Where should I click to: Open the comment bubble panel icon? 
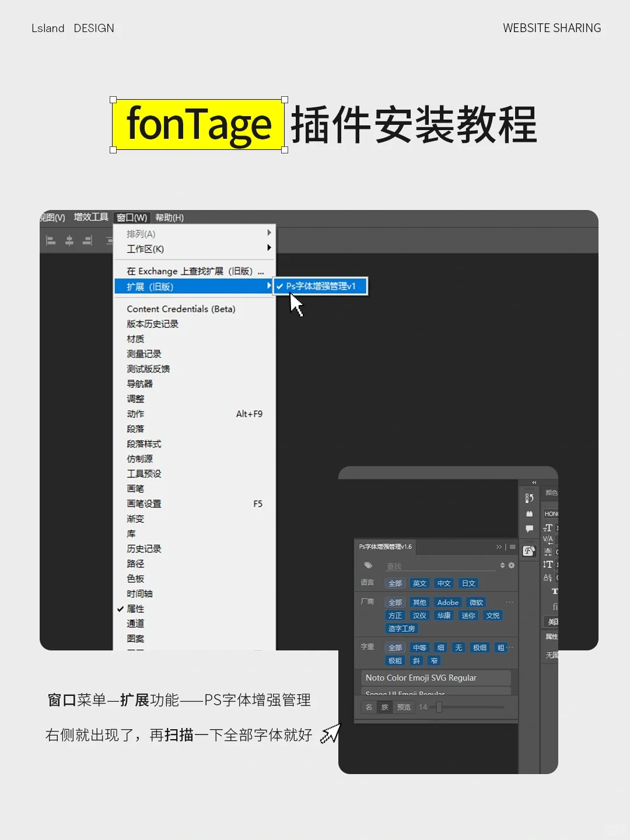[x=530, y=528]
